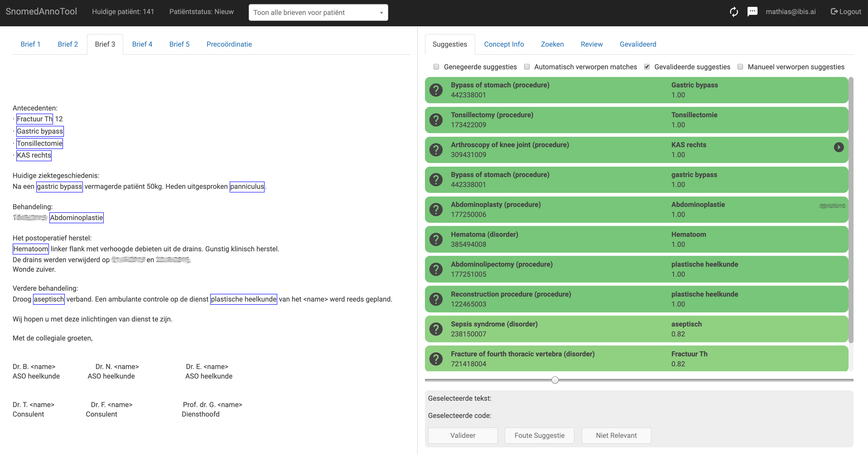This screenshot has height=470, width=868.
Task: Click the threshold slider handle below suggestions
Action: (x=555, y=380)
